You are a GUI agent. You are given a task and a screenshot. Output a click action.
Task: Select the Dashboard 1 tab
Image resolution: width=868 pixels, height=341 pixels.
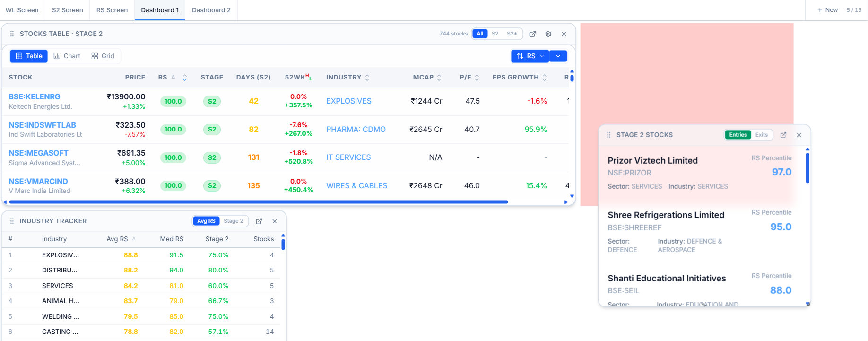click(x=160, y=10)
